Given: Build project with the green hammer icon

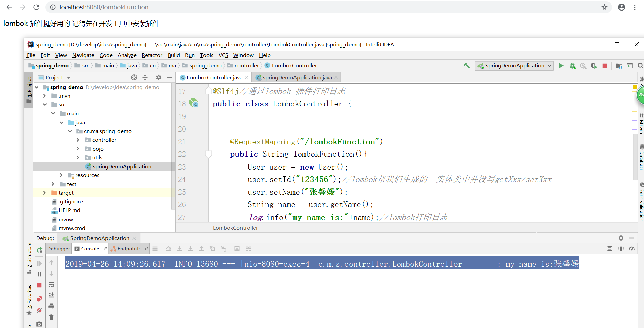Looking at the screenshot, I should (467, 66).
